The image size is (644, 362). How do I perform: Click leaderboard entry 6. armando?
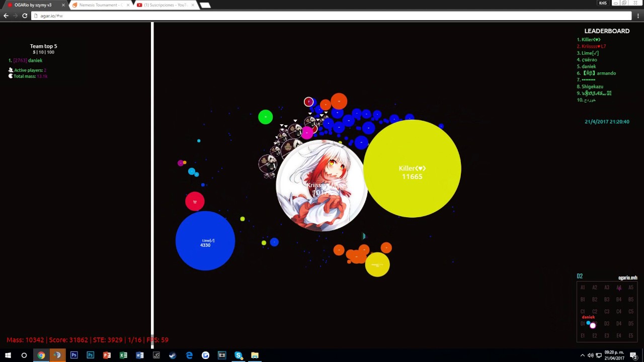pos(596,73)
